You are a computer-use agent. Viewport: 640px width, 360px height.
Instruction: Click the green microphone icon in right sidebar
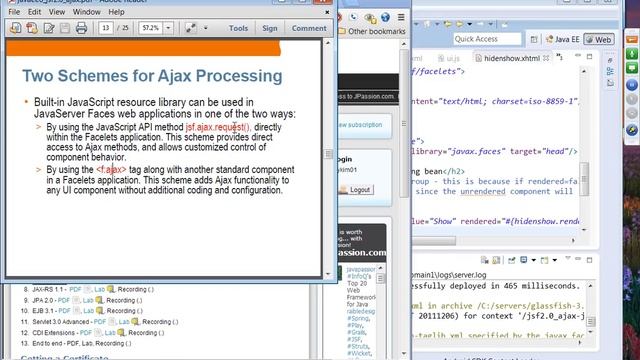click(631, 53)
